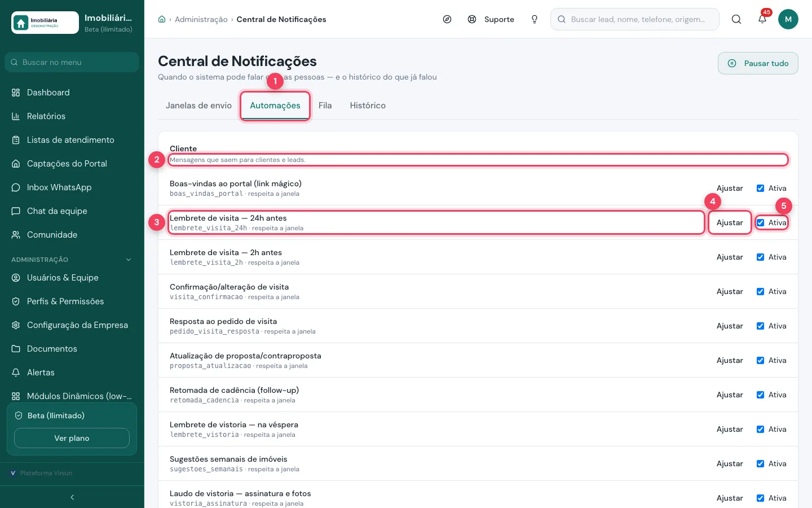This screenshot has width=812, height=508.
Task: Open Captações do Portal
Action: pos(72,164)
